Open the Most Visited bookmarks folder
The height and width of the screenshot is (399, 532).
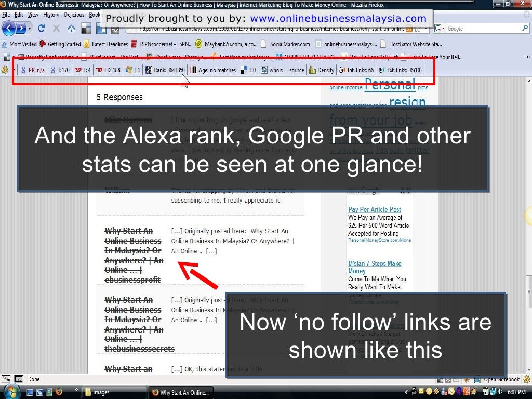(19, 44)
